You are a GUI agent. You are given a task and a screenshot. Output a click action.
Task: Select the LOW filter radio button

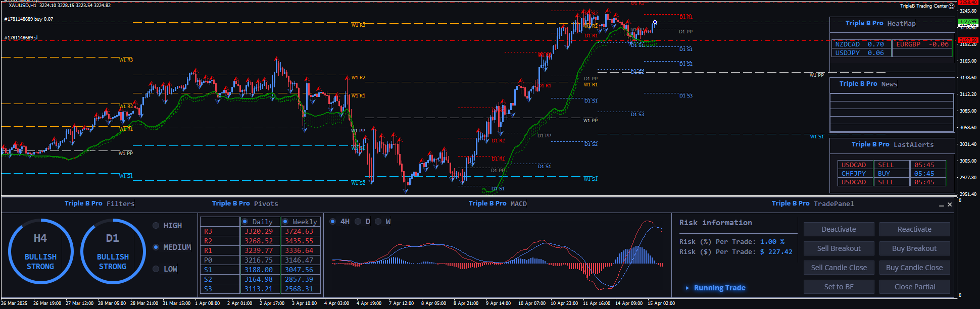pyautogui.click(x=156, y=269)
